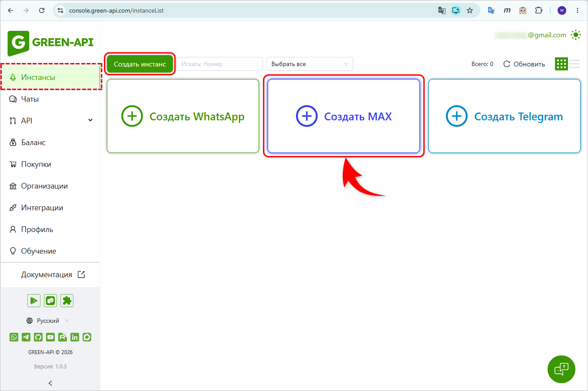Image resolution: width=588 pixels, height=391 pixels.
Task: Go back with the browser back arrow
Action: (10, 10)
